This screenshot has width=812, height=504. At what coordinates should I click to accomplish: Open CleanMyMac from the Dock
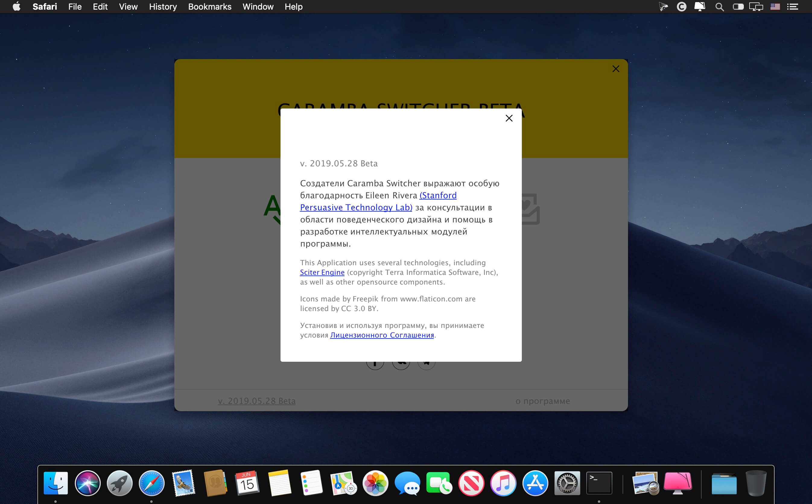pyautogui.click(x=677, y=483)
